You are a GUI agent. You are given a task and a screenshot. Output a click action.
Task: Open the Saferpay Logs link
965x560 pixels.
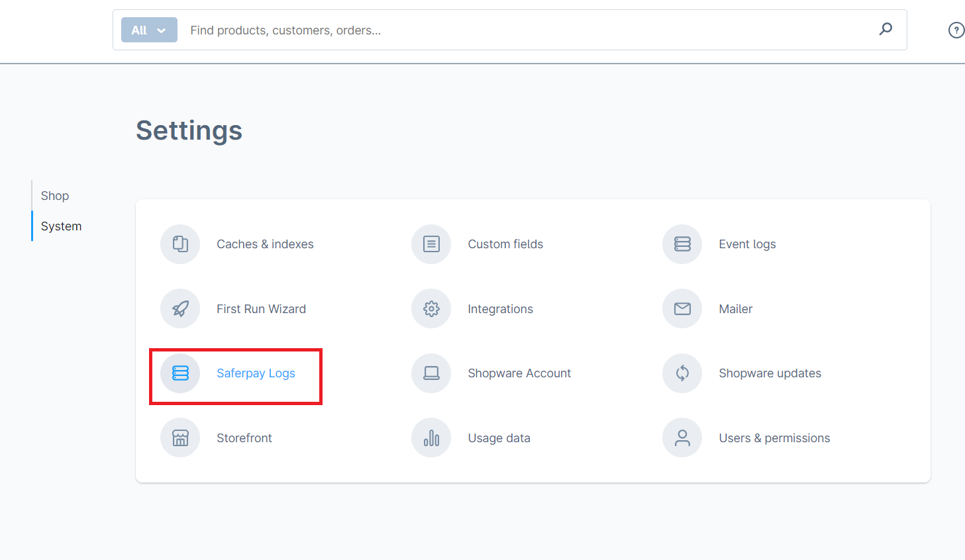[x=256, y=373]
